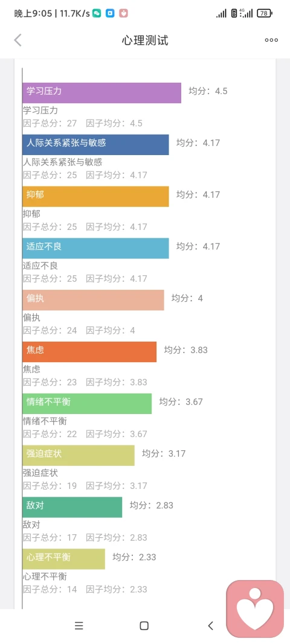This screenshot has height=644, width=290.
Task: Tap the 均分：4.5 label beside 学习压力
Action: click(208, 91)
